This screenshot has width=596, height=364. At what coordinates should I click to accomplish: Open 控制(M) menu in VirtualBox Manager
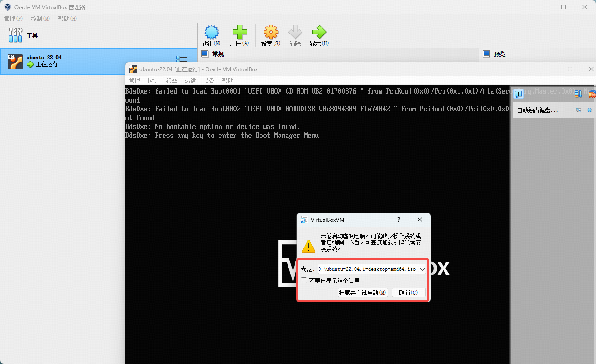(x=40, y=19)
